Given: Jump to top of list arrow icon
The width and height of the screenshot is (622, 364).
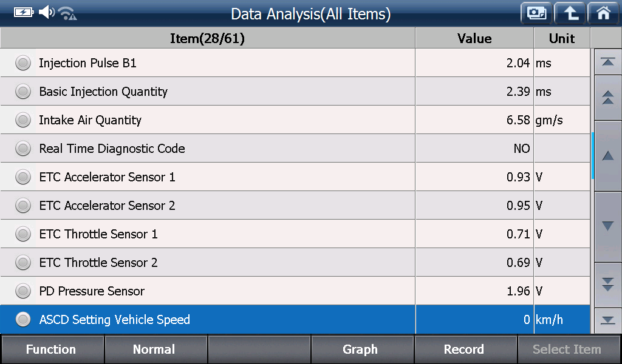Looking at the screenshot, I should click(607, 62).
